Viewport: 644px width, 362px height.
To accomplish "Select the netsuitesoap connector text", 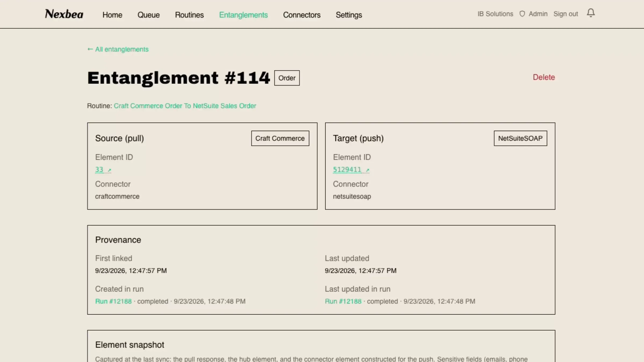I will (352, 197).
